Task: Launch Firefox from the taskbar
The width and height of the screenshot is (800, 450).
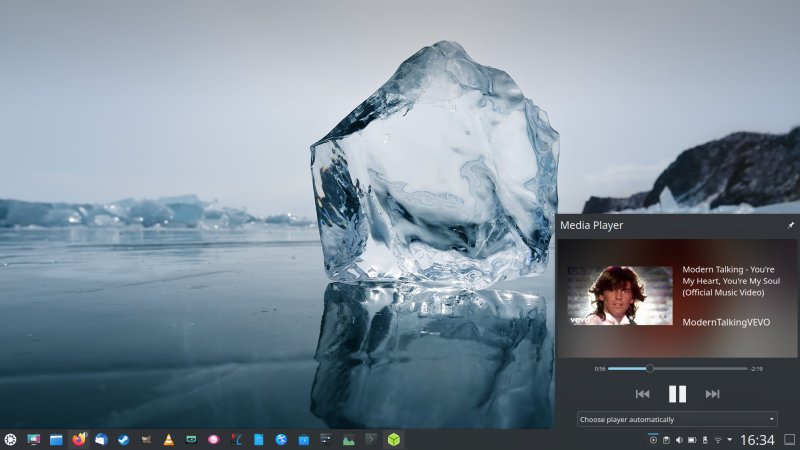Action: 79,439
